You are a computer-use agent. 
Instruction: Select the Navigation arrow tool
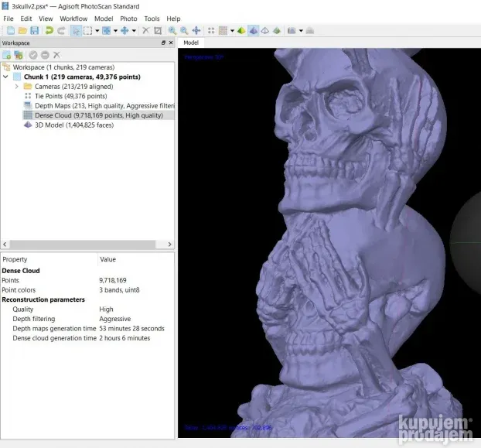pos(76,31)
